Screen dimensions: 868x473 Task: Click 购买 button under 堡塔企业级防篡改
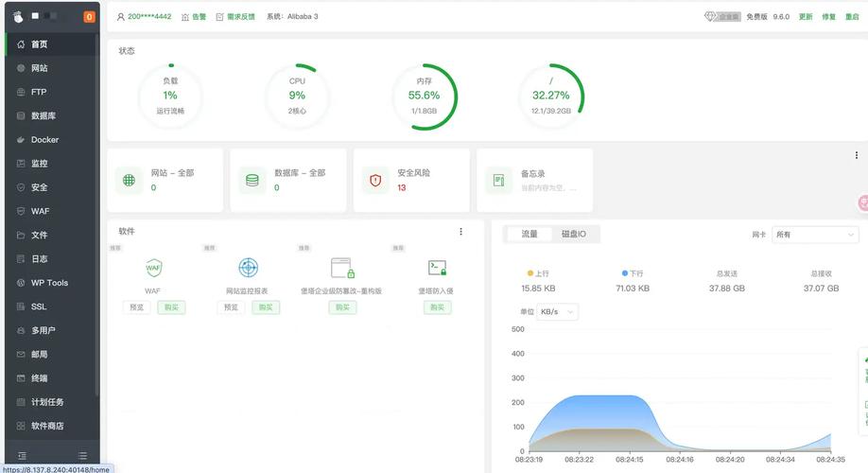pyautogui.click(x=342, y=307)
